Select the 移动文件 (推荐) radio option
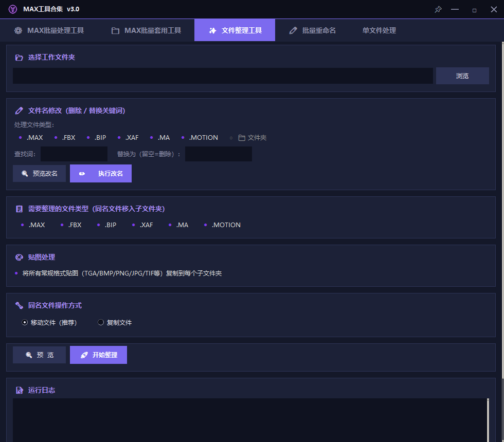This screenshot has width=504, height=442. (x=49, y=322)
